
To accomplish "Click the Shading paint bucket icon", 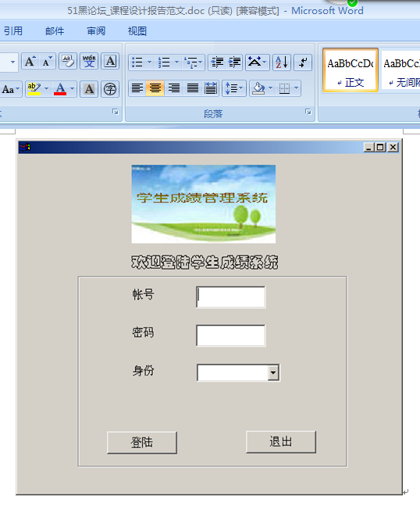I will [x=258, y=88].
